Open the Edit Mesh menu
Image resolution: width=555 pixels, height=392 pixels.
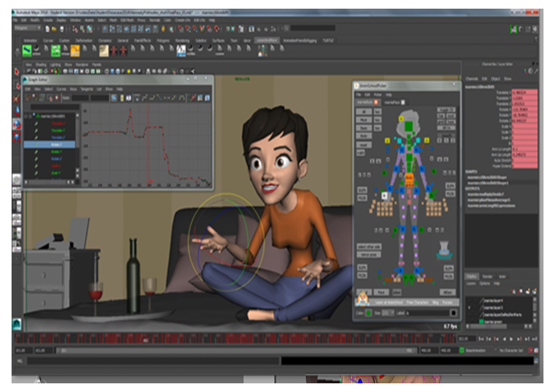pyautogui.click(x=127, y=21)
